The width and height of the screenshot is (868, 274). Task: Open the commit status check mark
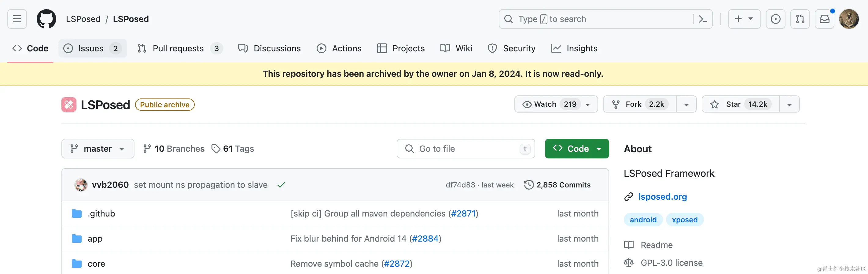point(281,185)
